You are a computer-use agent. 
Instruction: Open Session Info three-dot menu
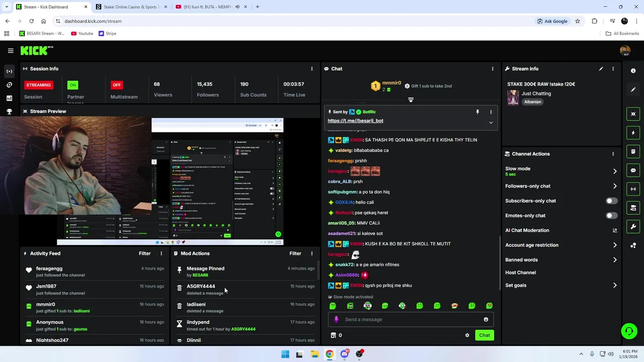(x=312, y=69)
